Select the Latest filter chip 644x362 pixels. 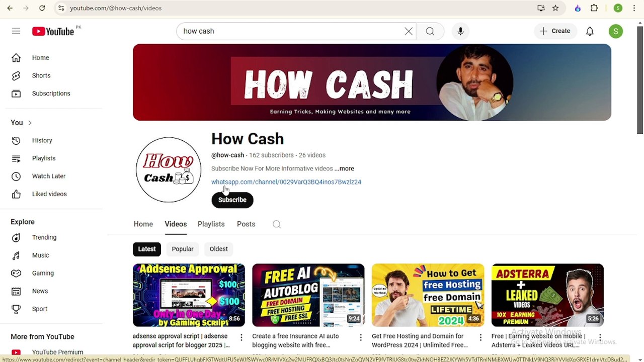(x=147, y=249)
